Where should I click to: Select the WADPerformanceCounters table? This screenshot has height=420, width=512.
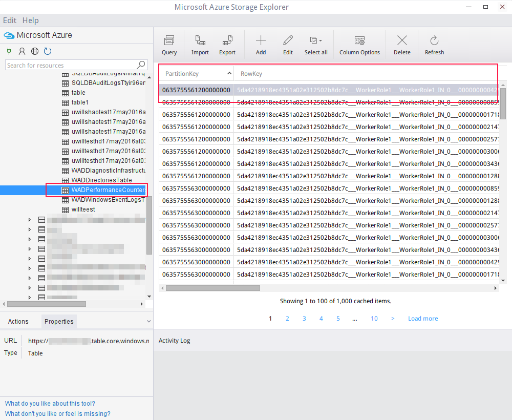tap(109, 190)
